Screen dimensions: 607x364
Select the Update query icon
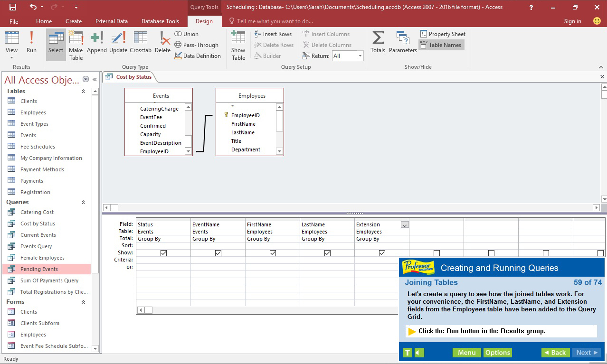coord(118,43)
